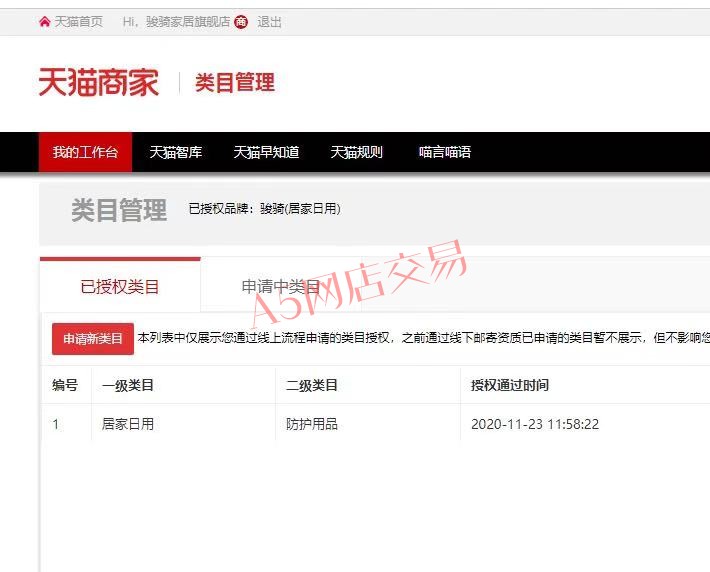This screenshot has height=572, width=710.
Task: Open the 天猫首页 link
Action: (78, 22)
